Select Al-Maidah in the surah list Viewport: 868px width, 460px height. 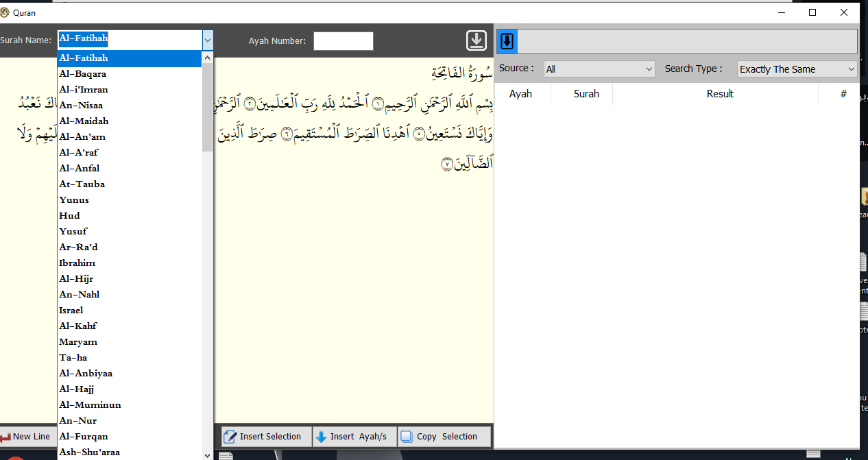(x=130, y=121)
